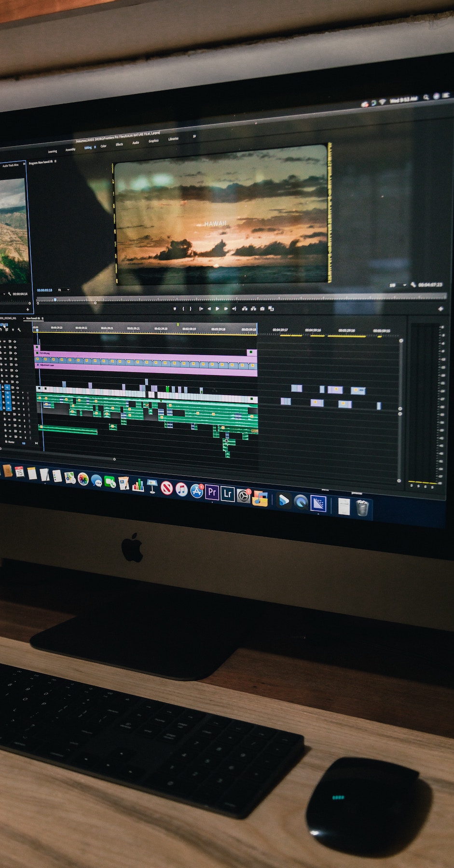Viewport: 454px width, 868px height.
Task: Click the time ruler at 00:01:59:21
Action: click(x=133, y=328)
